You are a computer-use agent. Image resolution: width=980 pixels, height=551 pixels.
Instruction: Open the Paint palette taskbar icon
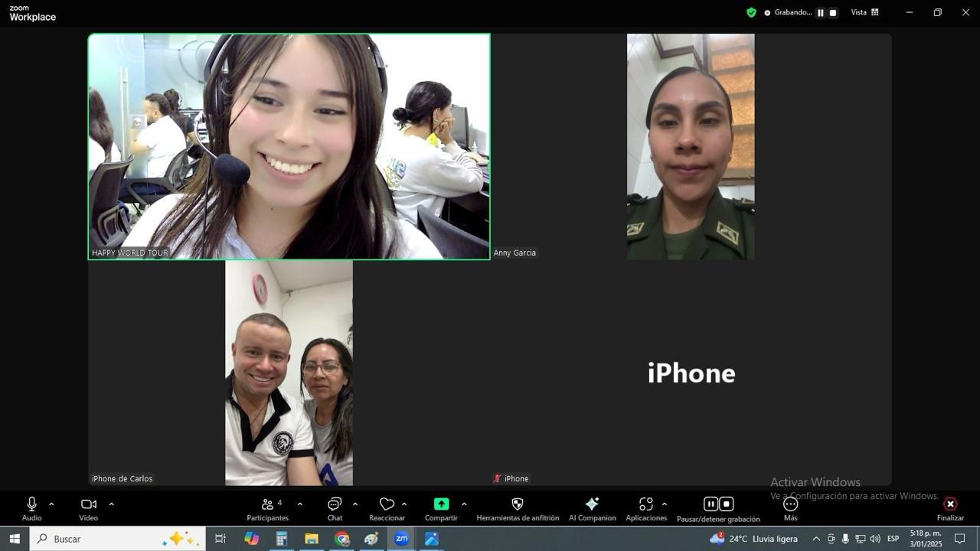(371, 539)
